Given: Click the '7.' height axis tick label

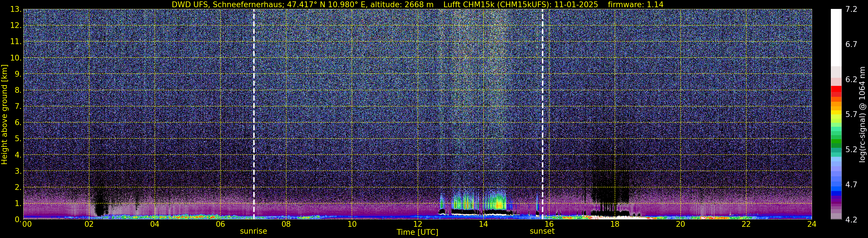Looking at the screenshot, I should (18, 107).
